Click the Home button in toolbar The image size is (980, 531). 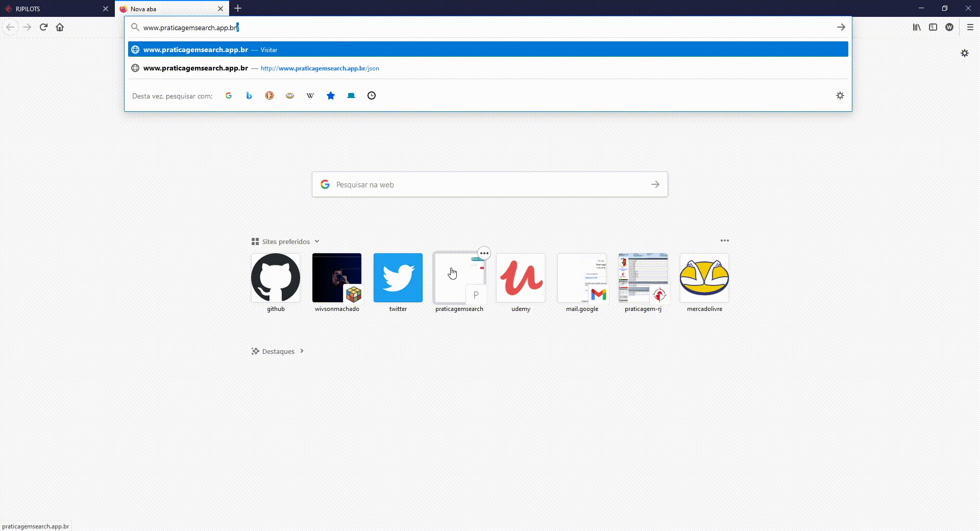(60, 28)
